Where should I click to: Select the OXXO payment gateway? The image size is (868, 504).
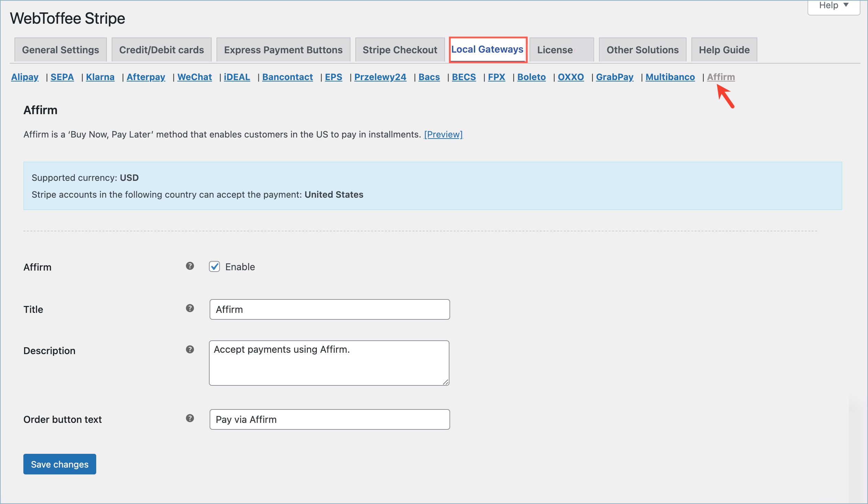tap(570, 77)
